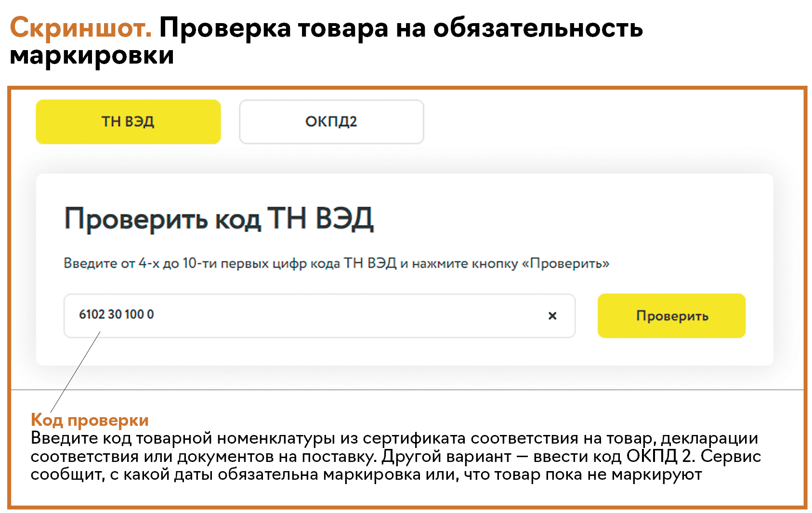
Task: Click the words "декларации" at the end of the first description line
Action: click(709, 438)
